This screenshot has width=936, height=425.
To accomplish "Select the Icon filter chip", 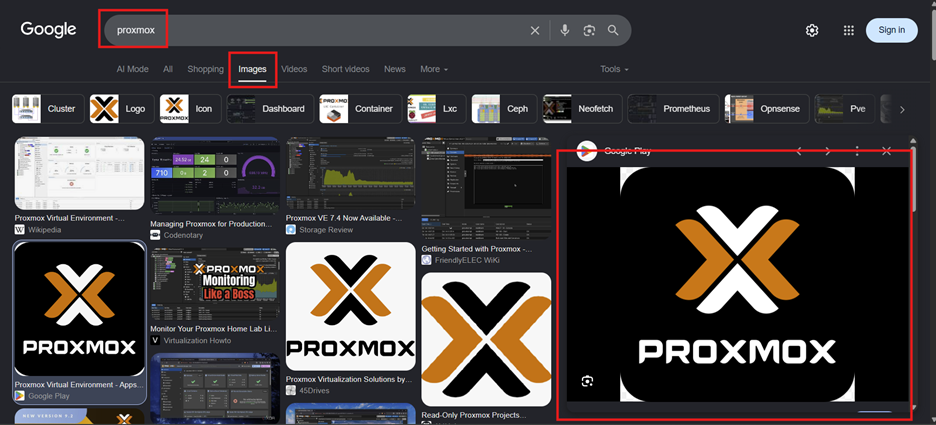I will pyautogui.click(x=190, y=109).
